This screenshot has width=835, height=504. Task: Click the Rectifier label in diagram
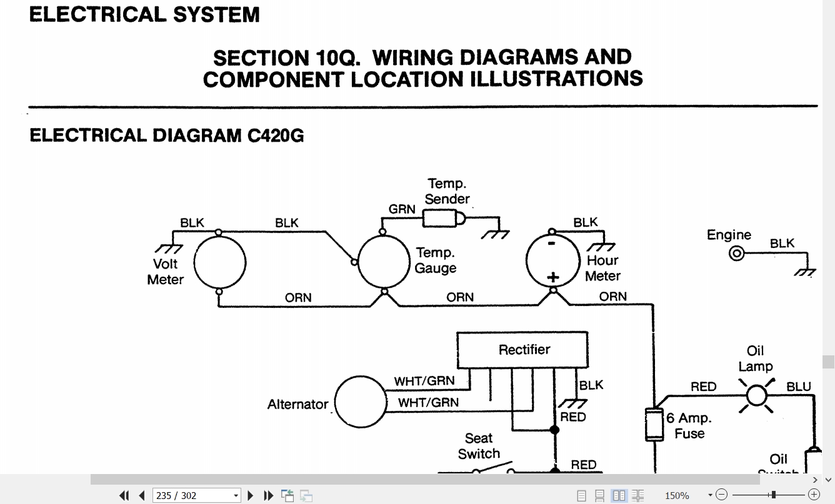[x=524, y=350]
